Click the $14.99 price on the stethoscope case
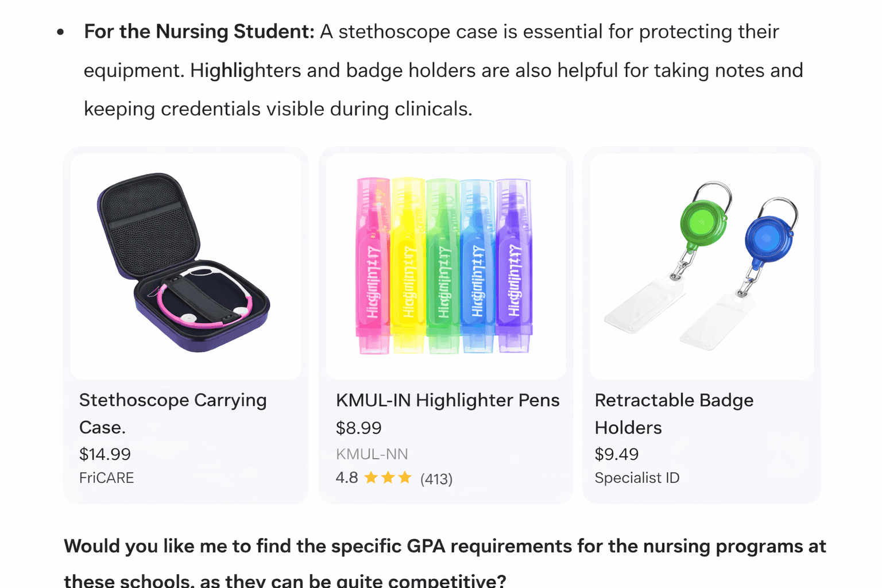 (x=105, y=454)
